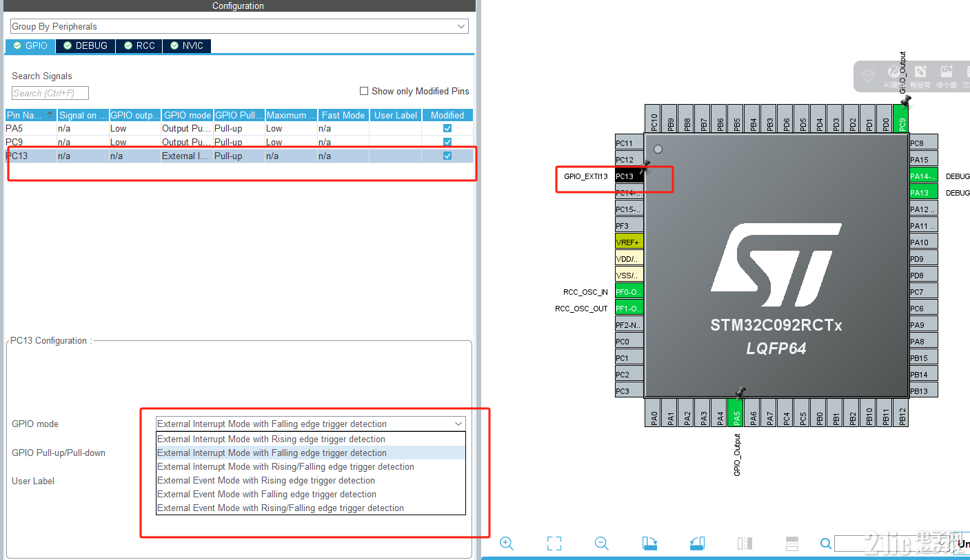Click the Signal on Pin column header
The width and height of the screenshot is (970, 560).
click(83, 115)
